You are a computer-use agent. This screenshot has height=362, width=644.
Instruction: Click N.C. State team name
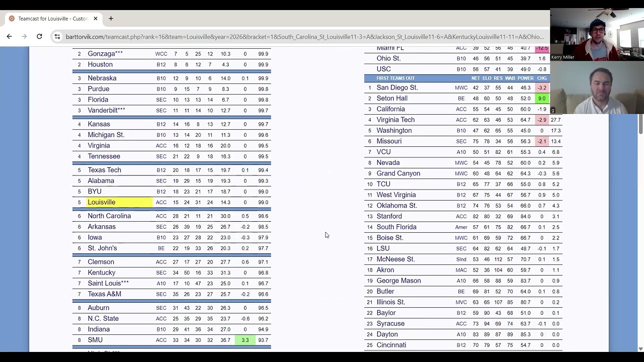click(x=103, y=319)
